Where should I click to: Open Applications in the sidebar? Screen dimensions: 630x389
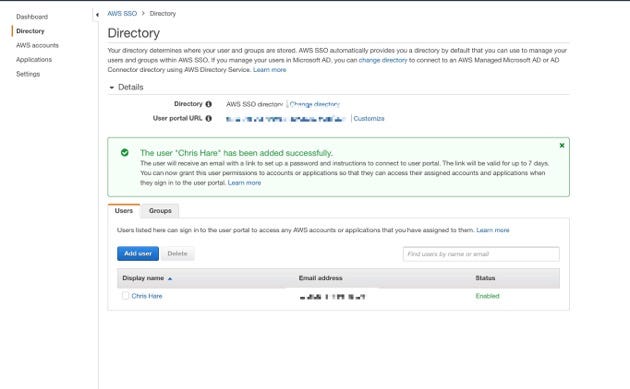(34, 59)
